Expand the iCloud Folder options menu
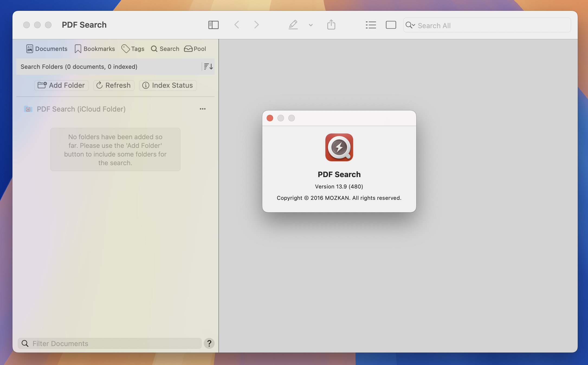Screen dimensions: 588x365 point(202,109)
